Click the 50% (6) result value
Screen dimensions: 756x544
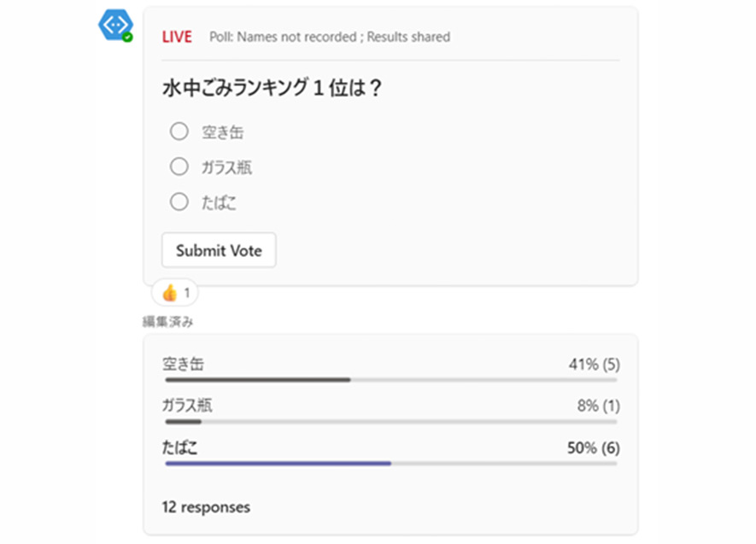[x=593, y=447]
